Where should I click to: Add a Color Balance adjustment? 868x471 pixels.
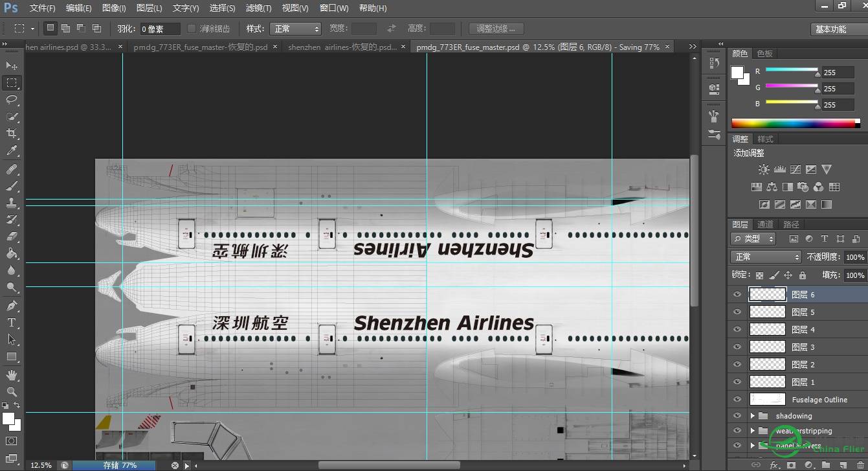772,187
